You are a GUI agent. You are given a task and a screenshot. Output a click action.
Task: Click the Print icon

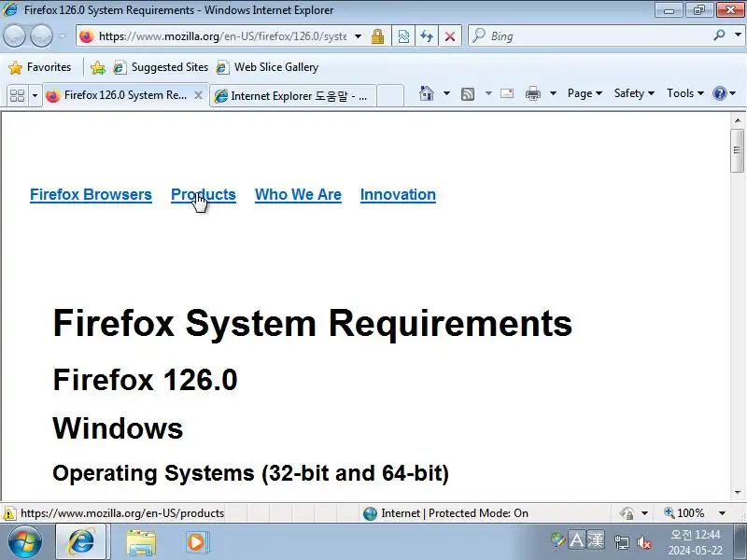tap(532, 93)
